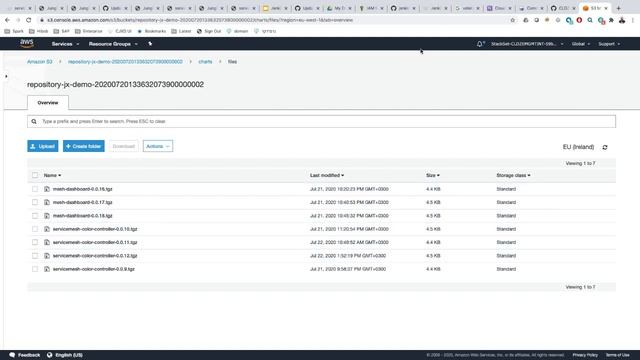Open the Services dropdown menu
The height and width of the screenshot is (360, 640).
(x=65, y=44)
